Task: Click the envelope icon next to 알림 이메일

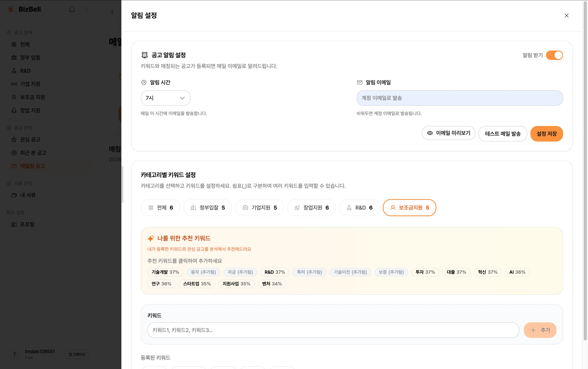Action: point(360,82)
